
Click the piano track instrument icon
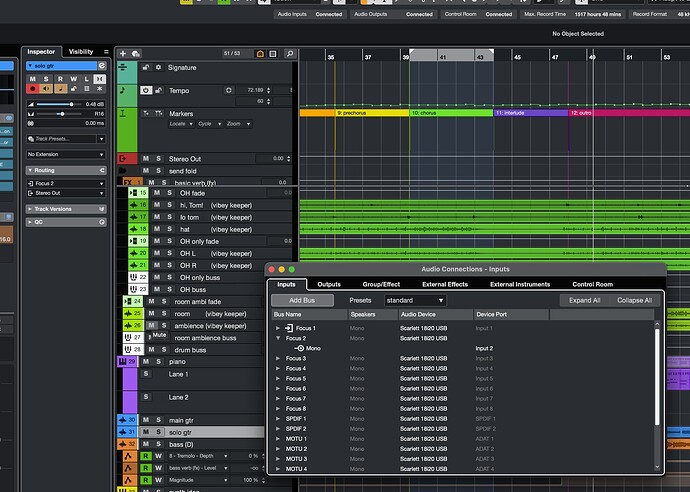pos(123,361)
